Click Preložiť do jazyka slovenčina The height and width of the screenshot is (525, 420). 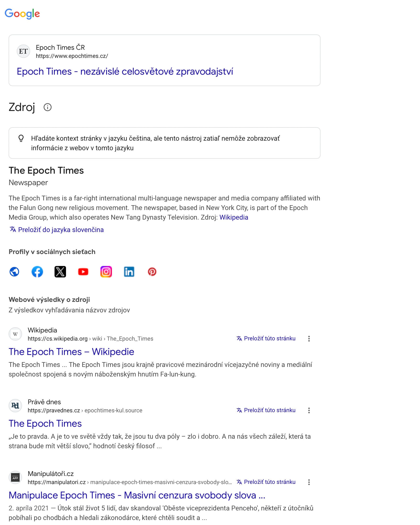tap(57, 230)
